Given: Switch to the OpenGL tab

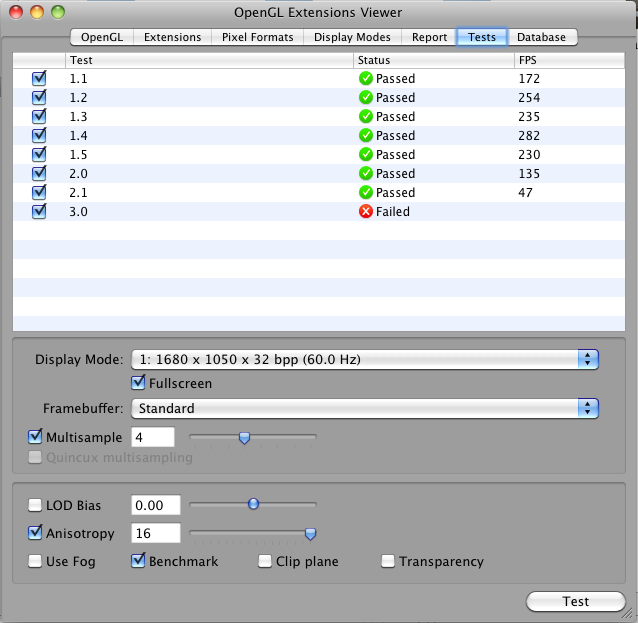Looking at the screenshot, I should (102, 37).
